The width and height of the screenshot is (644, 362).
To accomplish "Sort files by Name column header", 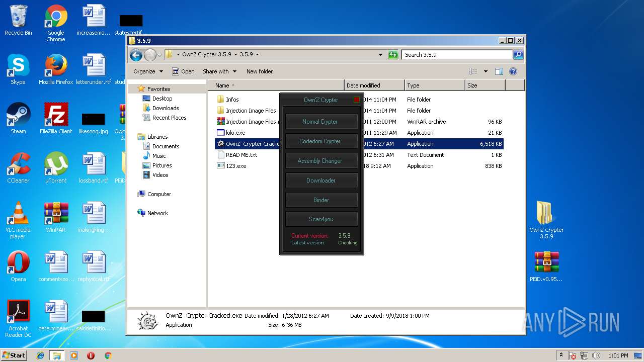I will (x=276, y=85).
